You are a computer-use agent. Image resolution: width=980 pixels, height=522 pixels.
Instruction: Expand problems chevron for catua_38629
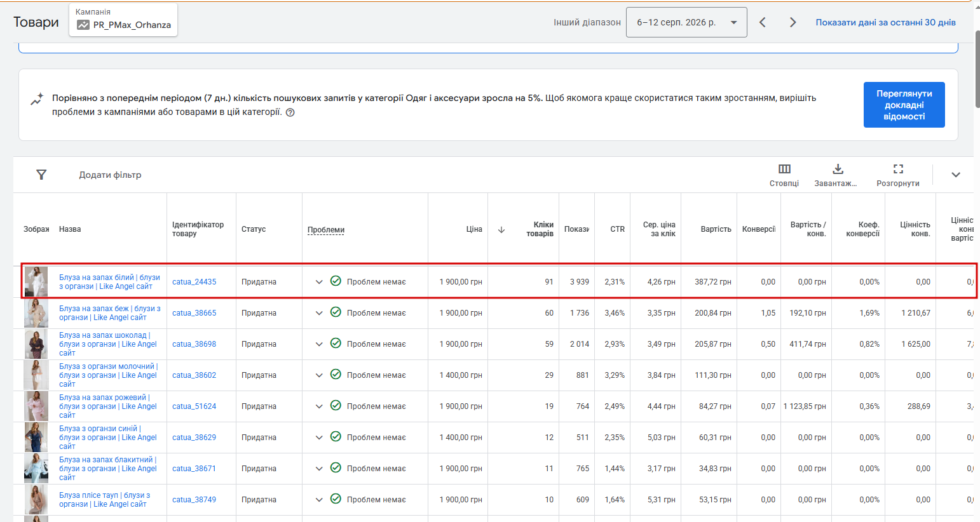tap(319, 438)
